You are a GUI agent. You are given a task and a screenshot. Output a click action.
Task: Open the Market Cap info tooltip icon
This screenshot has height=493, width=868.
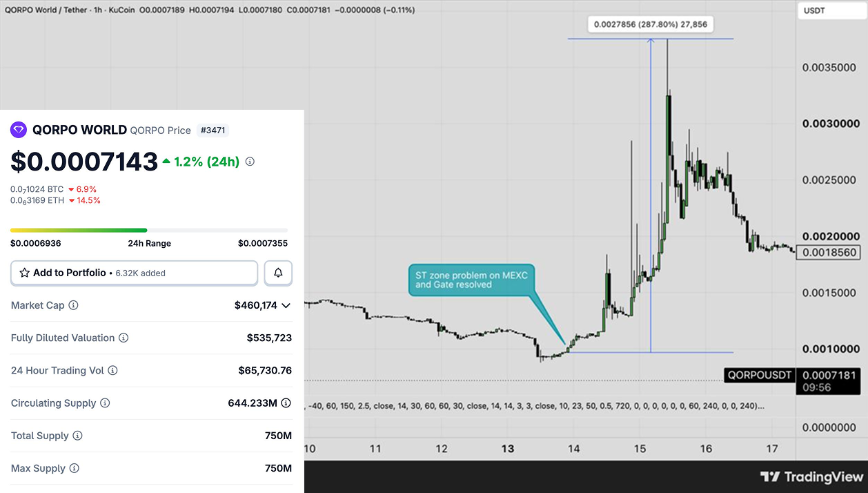(73, 305)
